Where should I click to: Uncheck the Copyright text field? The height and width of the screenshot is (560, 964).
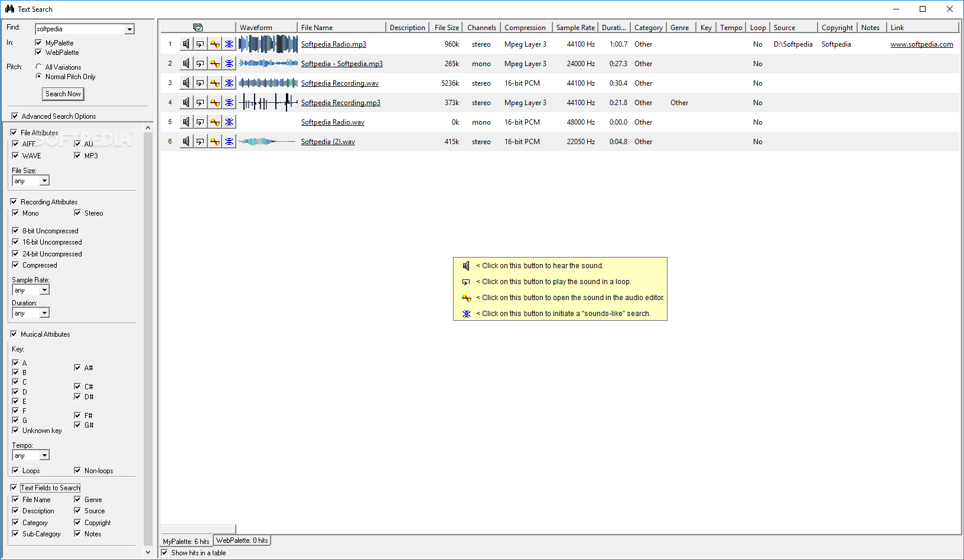click(77, 522)
